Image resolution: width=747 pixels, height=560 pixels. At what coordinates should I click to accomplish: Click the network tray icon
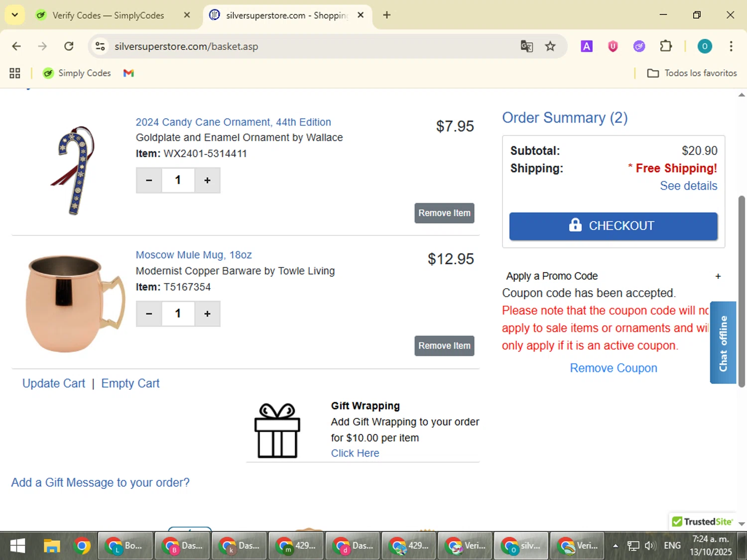point(633,546)
